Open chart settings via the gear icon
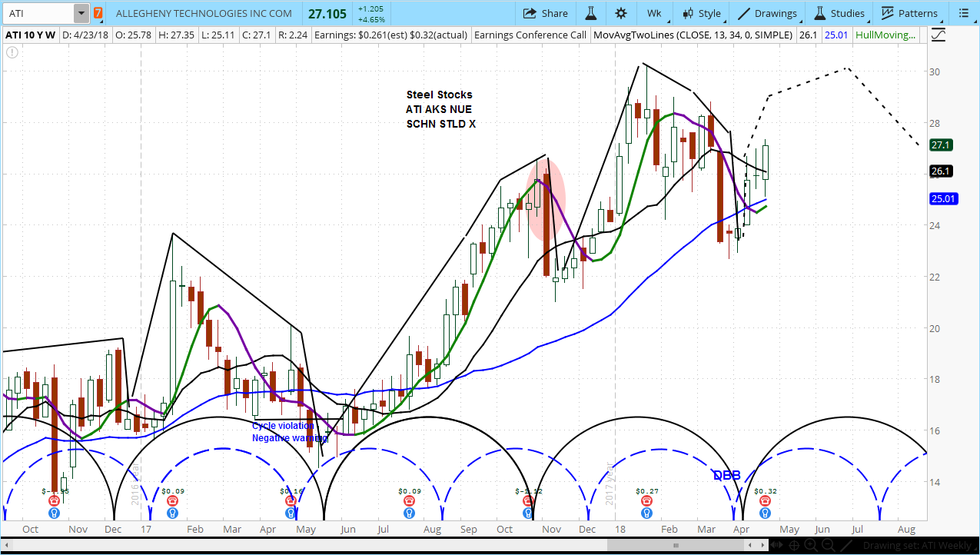This screenshot has width=980, height=555. point(620,13)
